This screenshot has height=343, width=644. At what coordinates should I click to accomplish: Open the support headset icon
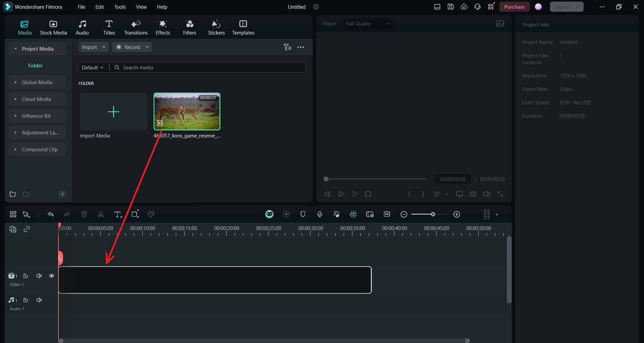477,7
